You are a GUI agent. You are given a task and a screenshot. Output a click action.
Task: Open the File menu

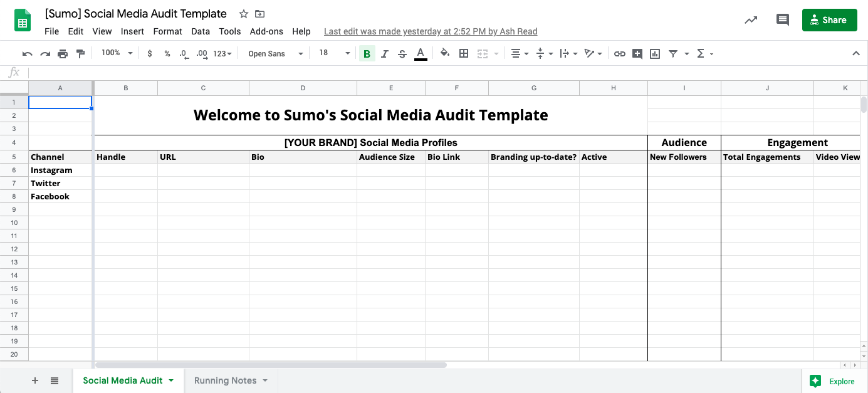(52, 31)
